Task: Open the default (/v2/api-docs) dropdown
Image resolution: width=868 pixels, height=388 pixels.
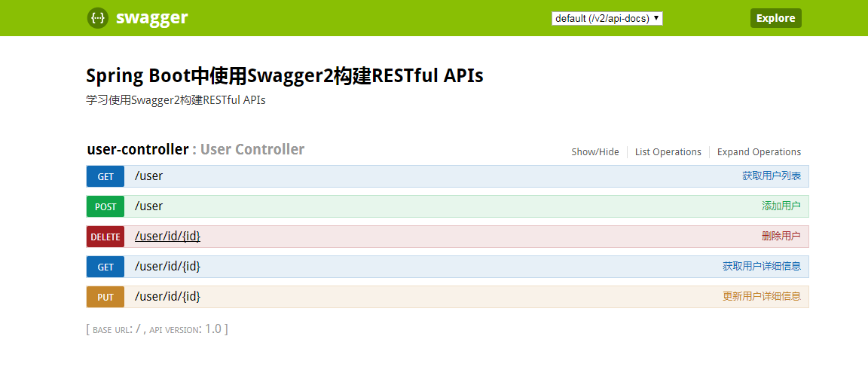Action: 607,18
